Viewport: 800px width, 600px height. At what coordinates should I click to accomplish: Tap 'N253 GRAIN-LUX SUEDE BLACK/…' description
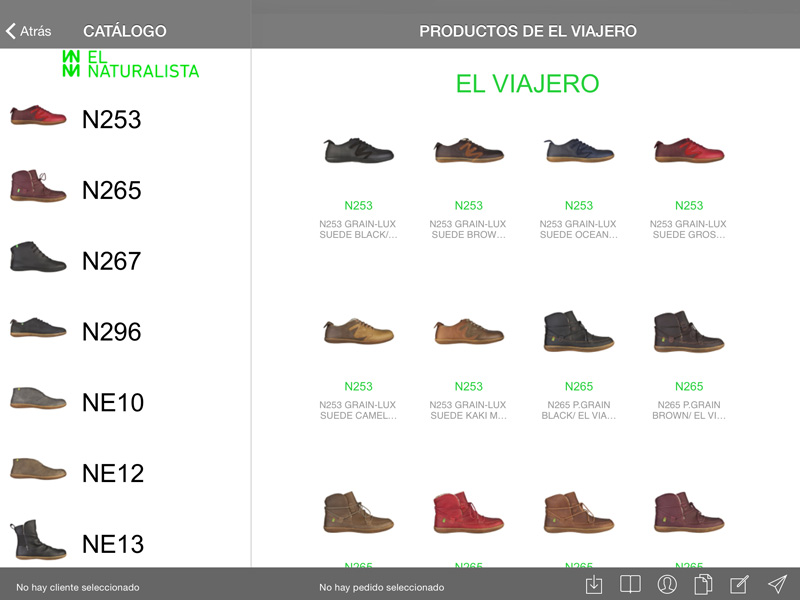[358, 229]
